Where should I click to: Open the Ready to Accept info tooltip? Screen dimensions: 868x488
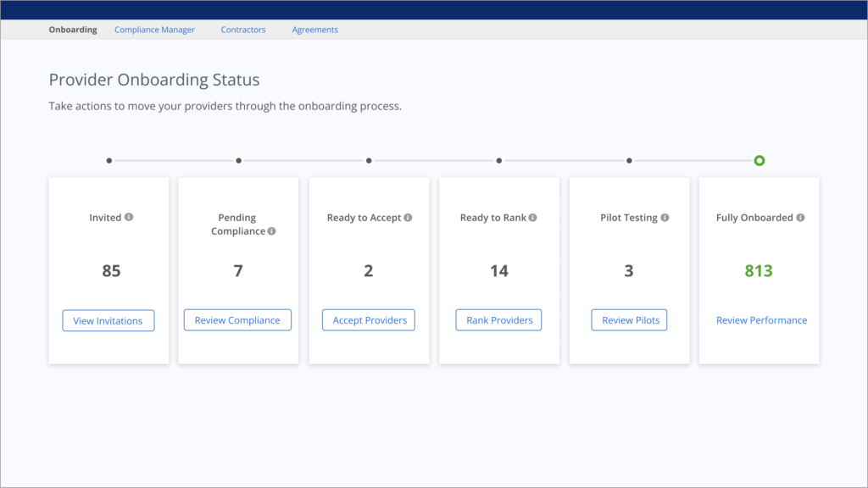[x=408, y=218]
